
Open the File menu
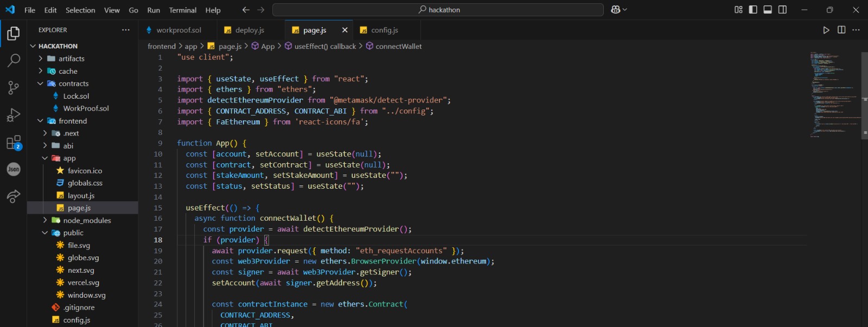[30, 10]
